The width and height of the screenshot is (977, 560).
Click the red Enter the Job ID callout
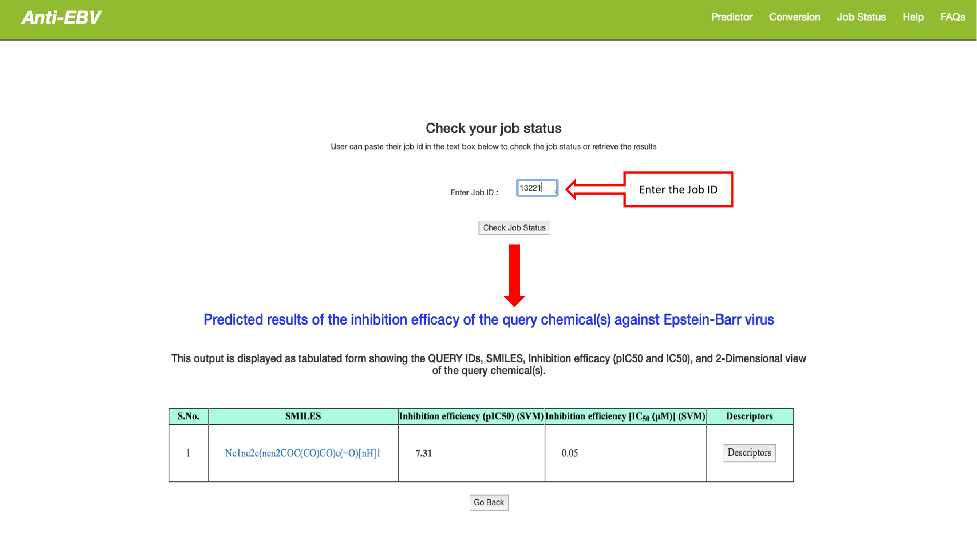pos(678,189)
